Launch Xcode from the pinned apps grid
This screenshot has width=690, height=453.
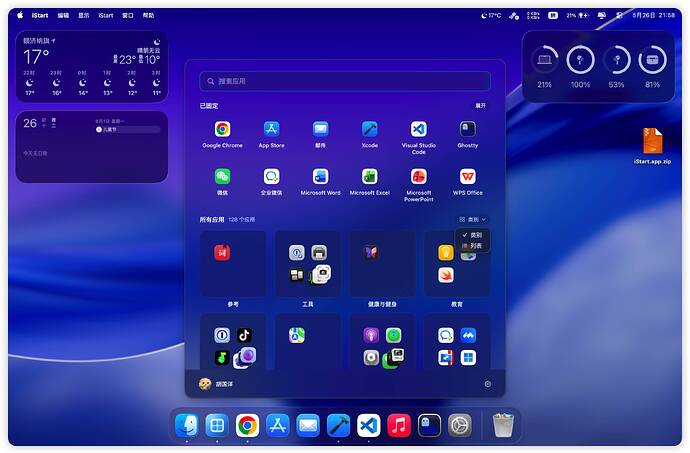pyautogui.click(x=370, y=129)
